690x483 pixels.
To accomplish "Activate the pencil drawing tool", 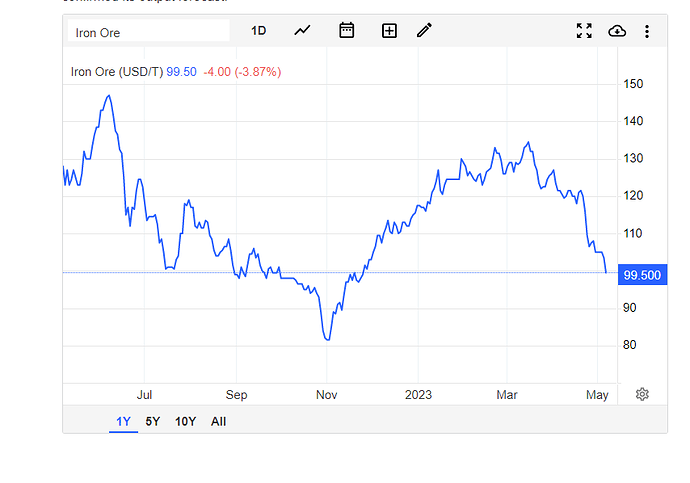I will click(424, 30).
